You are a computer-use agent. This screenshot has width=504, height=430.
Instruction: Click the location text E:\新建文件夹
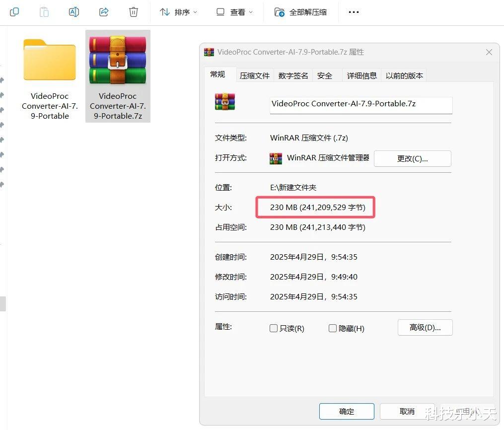pyautogui.click(x=293, y=187)
